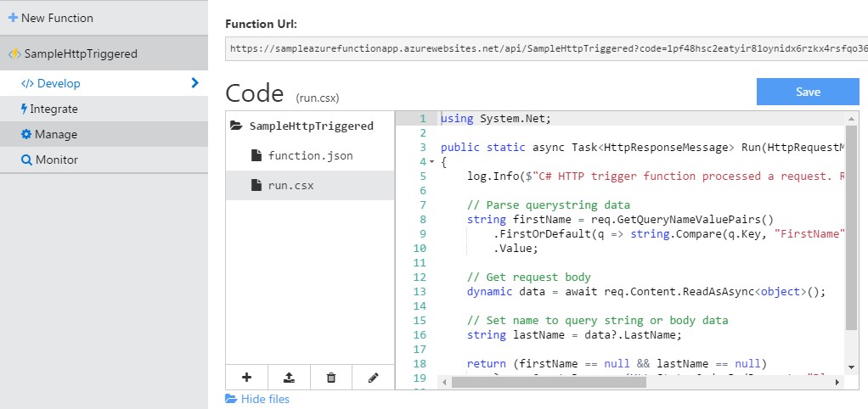Click the gear icon beside Manage

pos(26,134)
